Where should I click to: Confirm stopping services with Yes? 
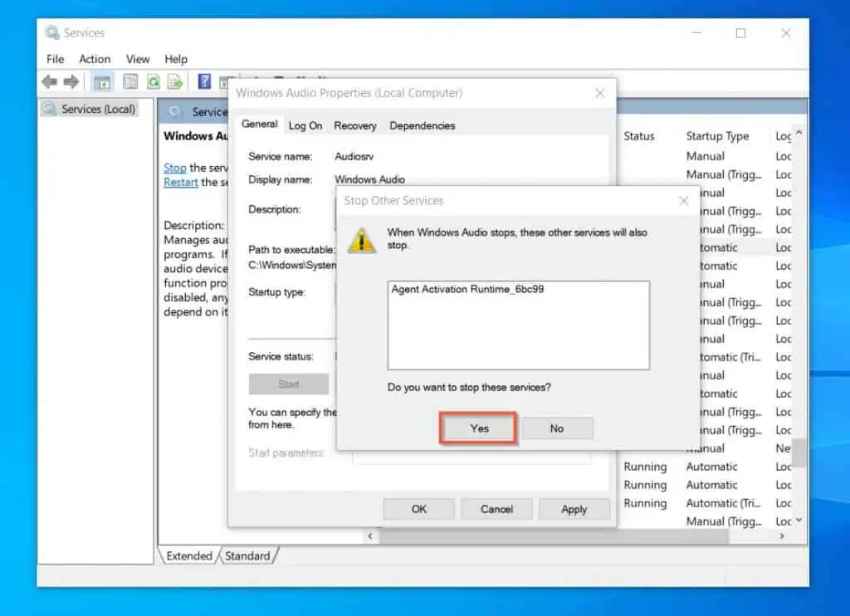coord(479,428)
